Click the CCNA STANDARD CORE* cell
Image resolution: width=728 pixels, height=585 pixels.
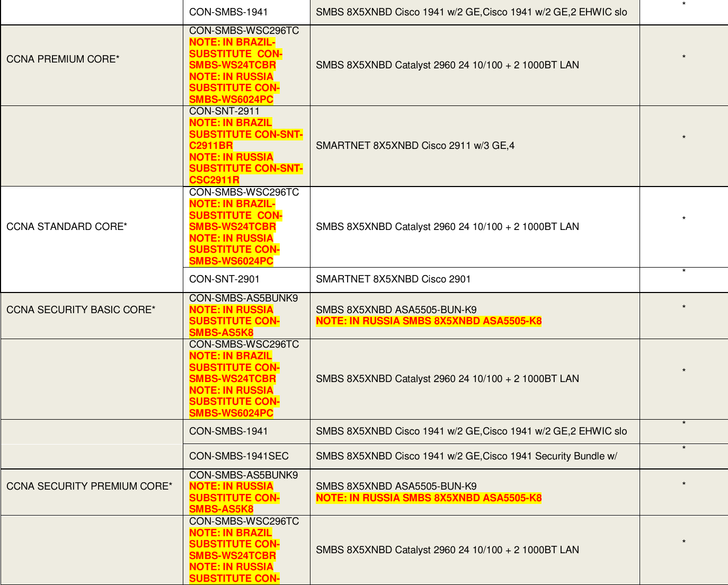pyautogui.click(x=67, y=226)
